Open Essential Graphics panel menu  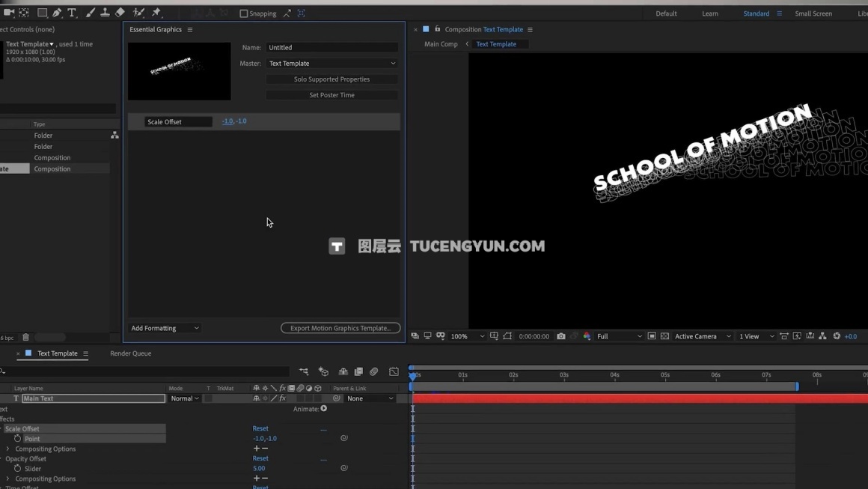pos(190,29)
